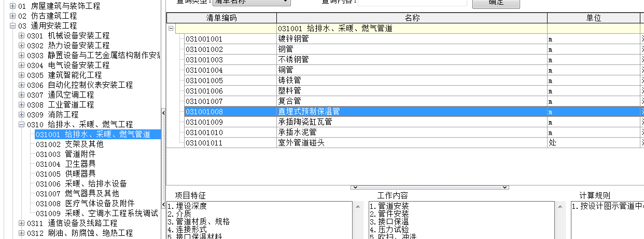Expand the 02 仿古建筑工程 node
Image resolution: width=644 pixels, height=239 pixels.
(x=12, y=16)
